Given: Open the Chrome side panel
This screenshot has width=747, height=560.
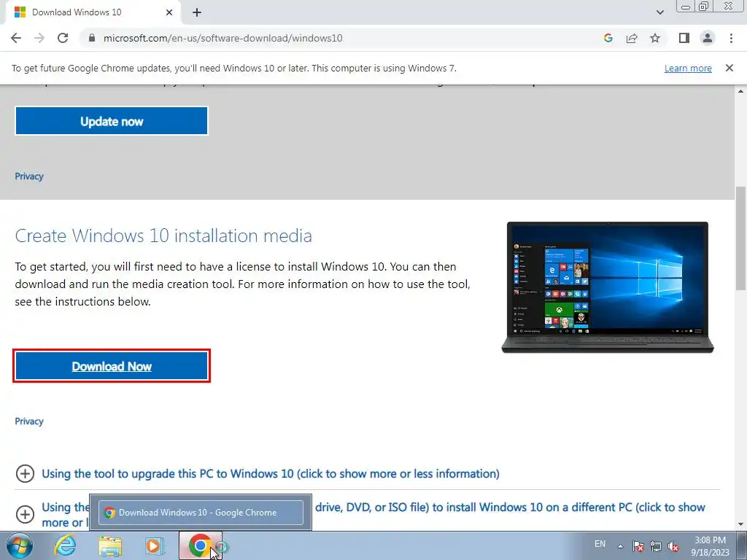Looking at the screenshot, I should pyautogui.click(x=684, y=38).
